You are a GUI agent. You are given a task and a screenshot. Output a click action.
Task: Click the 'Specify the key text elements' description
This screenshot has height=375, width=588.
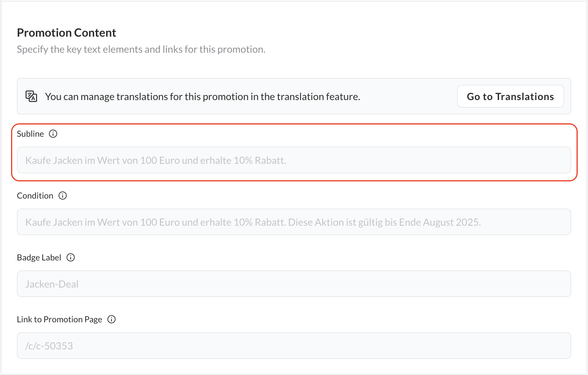141,49
